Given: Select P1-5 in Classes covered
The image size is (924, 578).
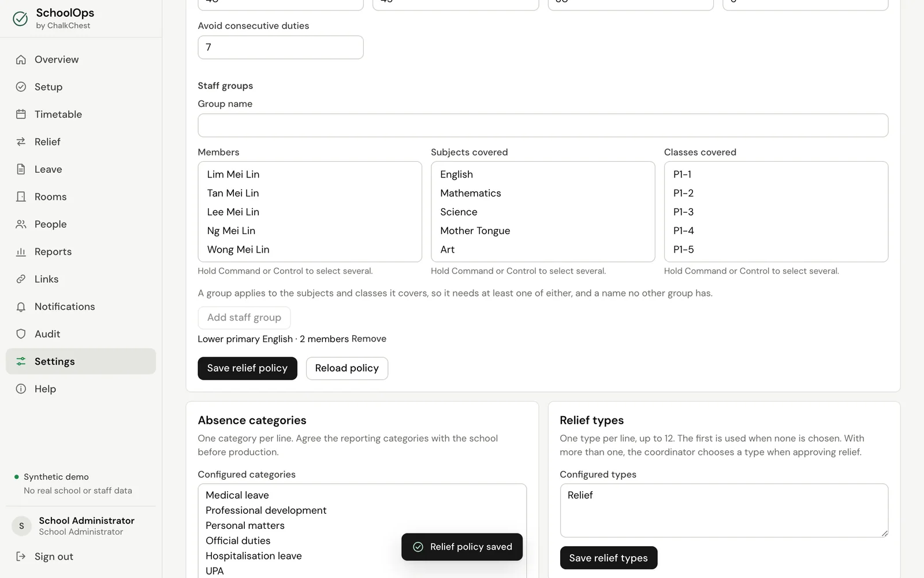Looking at the screenshot, I should (776, 250).
